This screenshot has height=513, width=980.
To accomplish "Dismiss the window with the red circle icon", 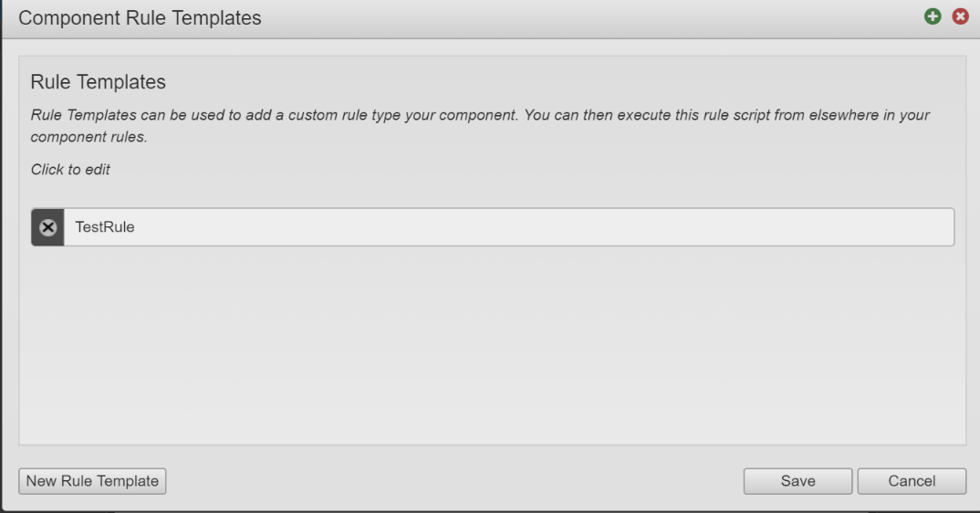I will [x=961, y=17].
